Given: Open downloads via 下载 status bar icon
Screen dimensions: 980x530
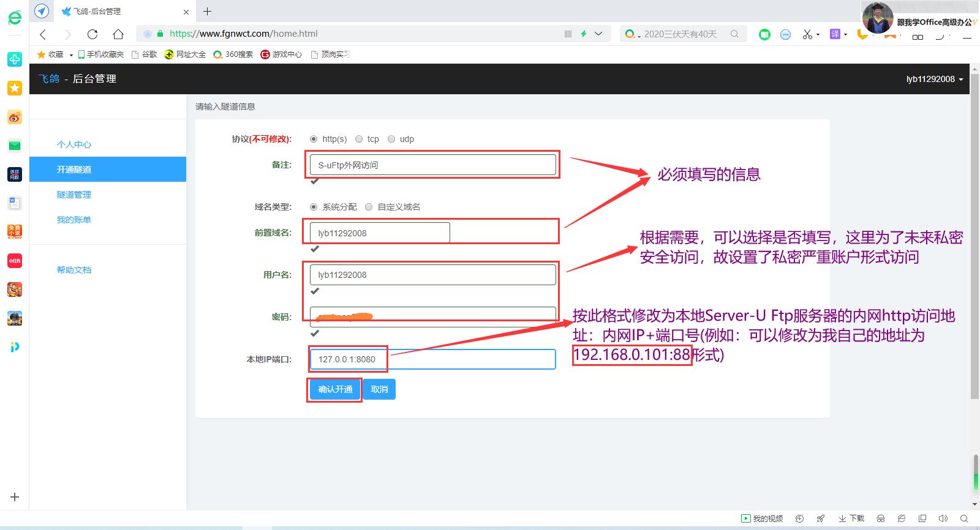Looking at the screenshot, I should (x=851, y=518).
